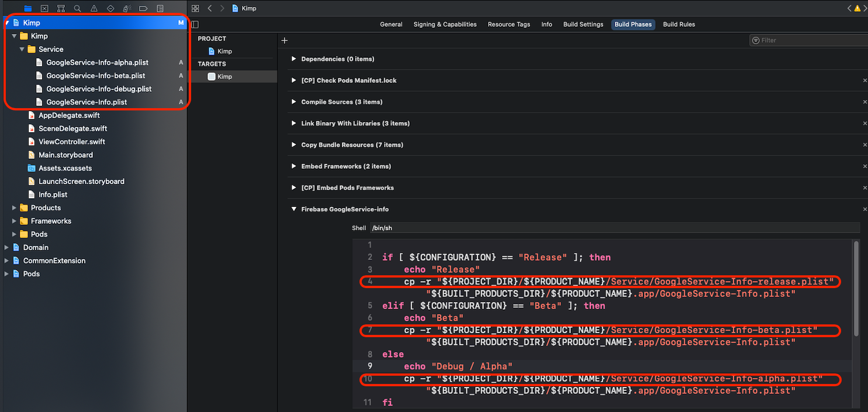
Task: Collapse the Firebase GoogleService-info phase
Action: point(294,209)
